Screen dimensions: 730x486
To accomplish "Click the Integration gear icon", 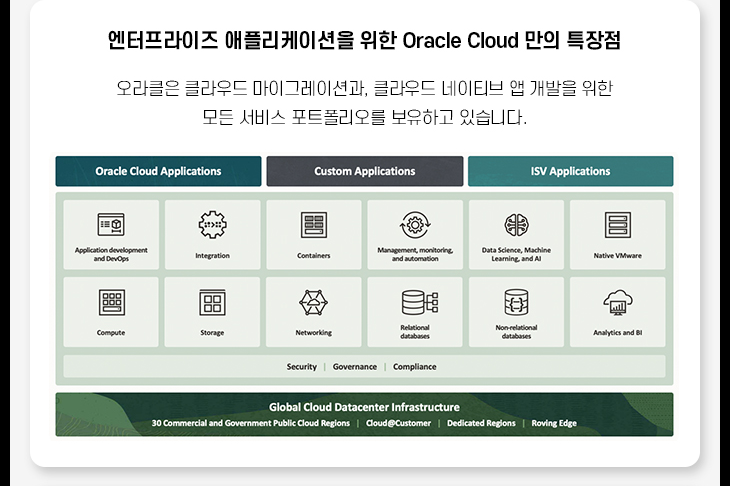I will 212,224.
